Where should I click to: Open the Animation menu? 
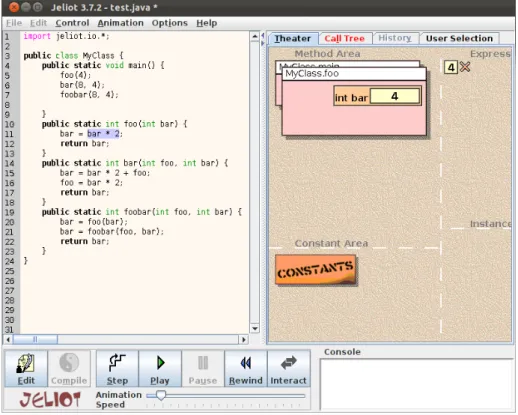click(120, 23)
